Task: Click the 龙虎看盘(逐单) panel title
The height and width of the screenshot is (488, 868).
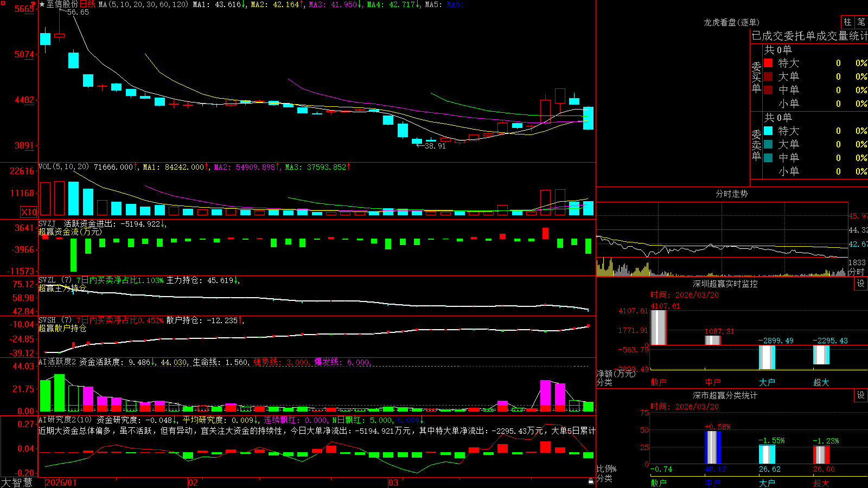Action: point(731,22)
